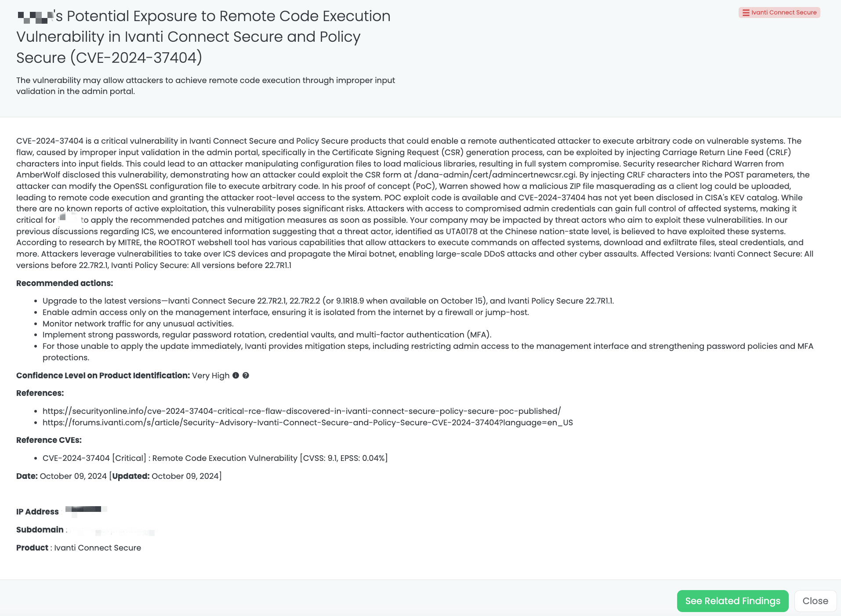This screenshot has height=616, width=841.
Task: Click the vulnerability title heading
Action: point(203,36)
